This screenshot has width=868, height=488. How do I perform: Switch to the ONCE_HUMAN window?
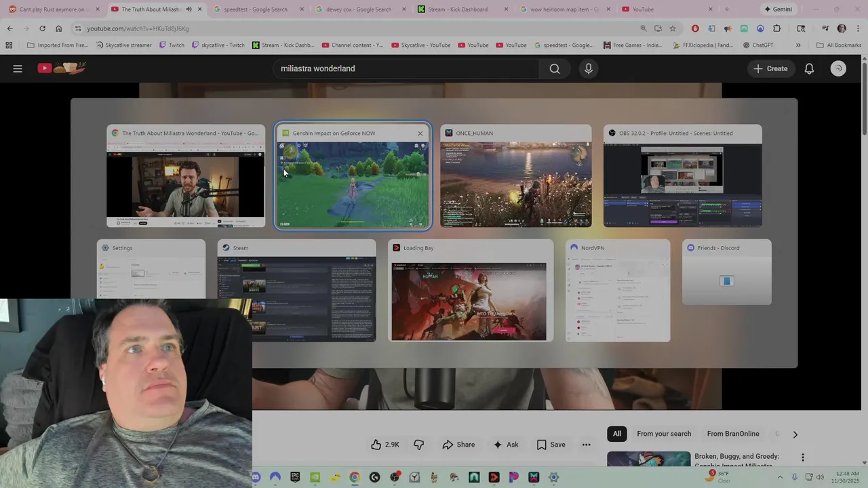point(516,176)
